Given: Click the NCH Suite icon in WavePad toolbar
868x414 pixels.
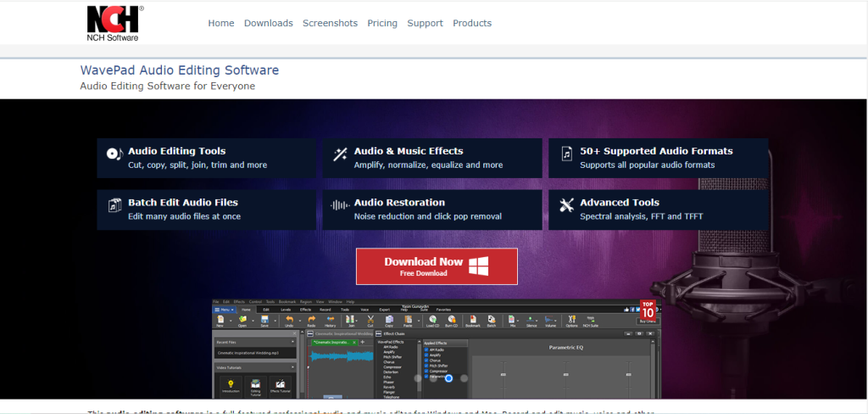Looking at the screenshot, I should 591,319.
